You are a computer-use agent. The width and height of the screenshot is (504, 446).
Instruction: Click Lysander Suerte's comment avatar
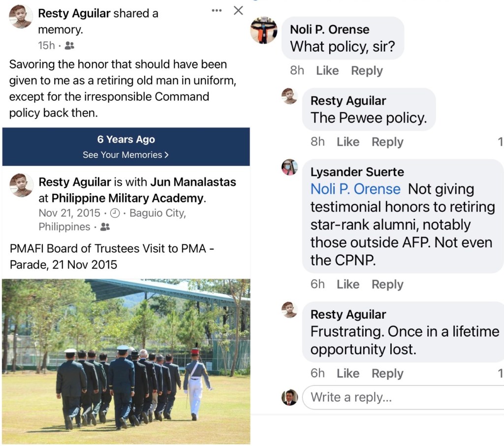[289, 167]
